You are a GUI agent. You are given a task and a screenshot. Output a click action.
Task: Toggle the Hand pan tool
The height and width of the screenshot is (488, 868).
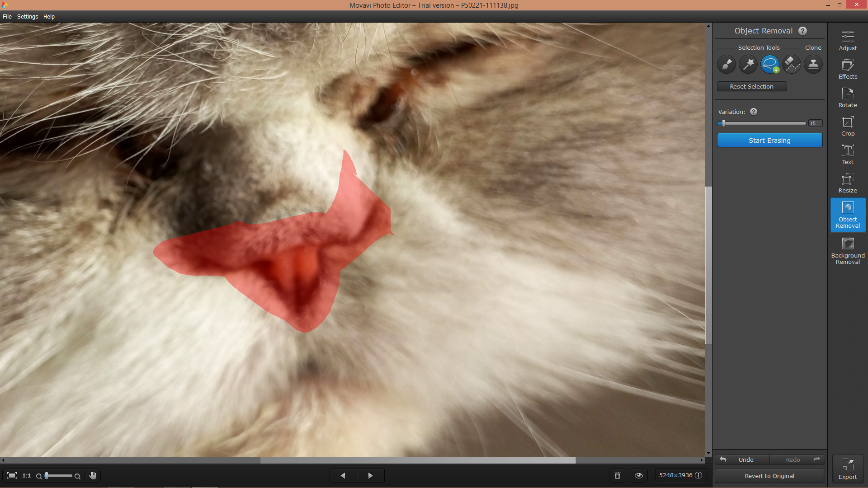(x=93, y=475)
